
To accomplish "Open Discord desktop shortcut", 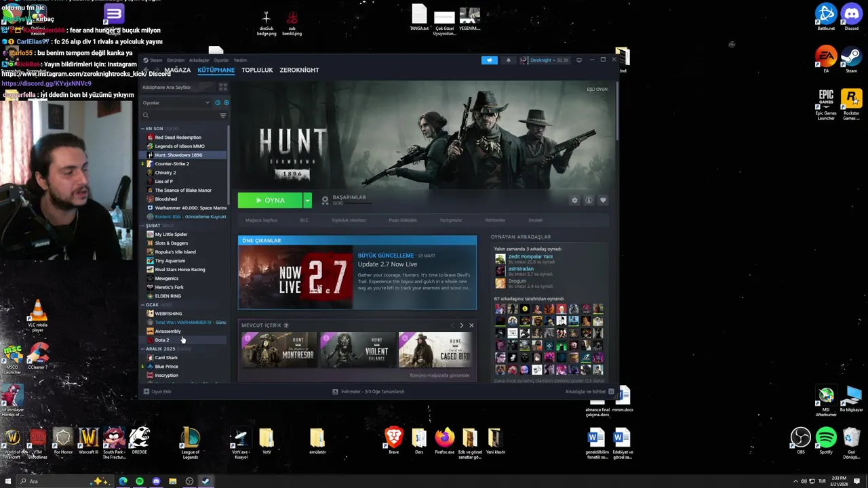I will (851, 17).
